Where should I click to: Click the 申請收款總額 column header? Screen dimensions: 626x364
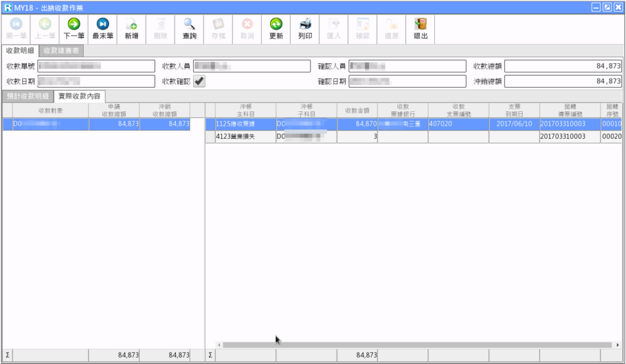[114, 111]
